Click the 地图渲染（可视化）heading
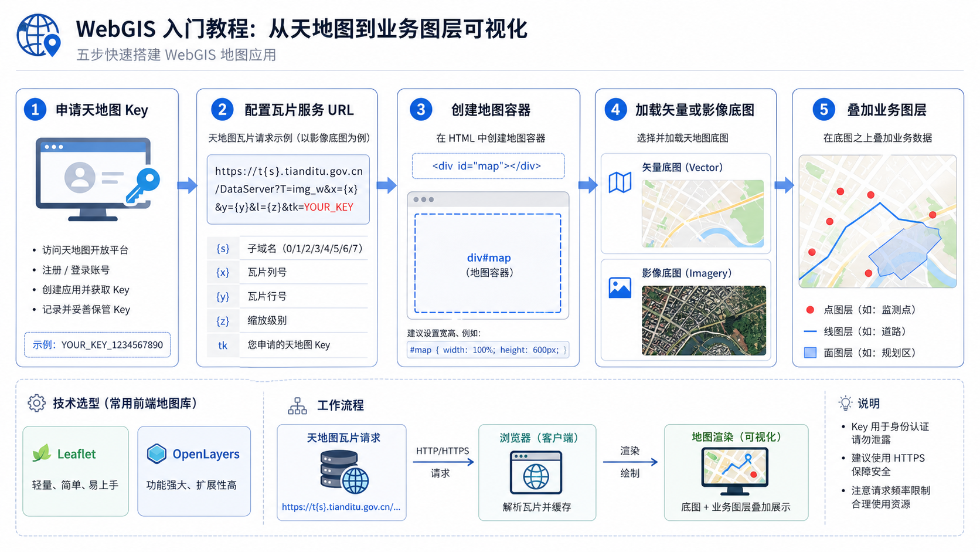Viewport: 980px width, 552px height. (x=736, y=437)
